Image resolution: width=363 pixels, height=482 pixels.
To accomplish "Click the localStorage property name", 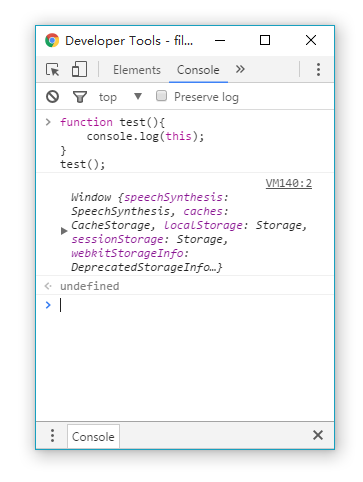I will coord(203,225).
